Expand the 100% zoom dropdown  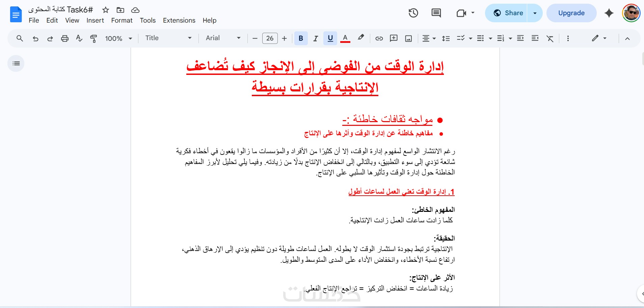(x=118, y=38)
